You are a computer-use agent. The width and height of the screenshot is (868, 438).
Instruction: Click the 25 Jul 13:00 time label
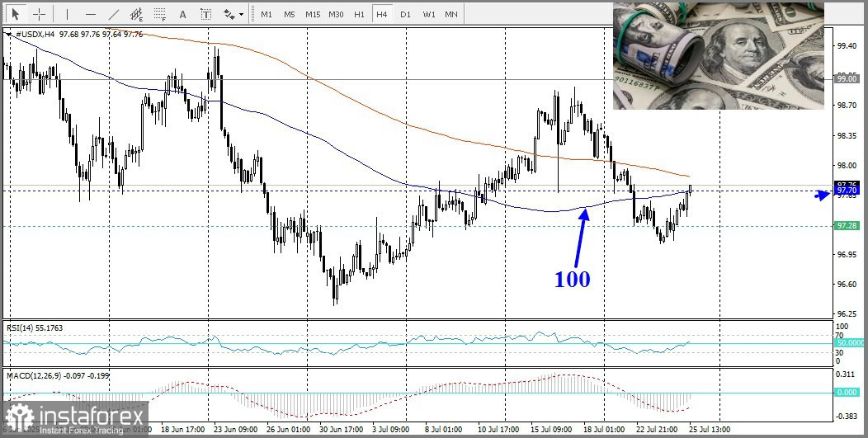coord(710,430)
